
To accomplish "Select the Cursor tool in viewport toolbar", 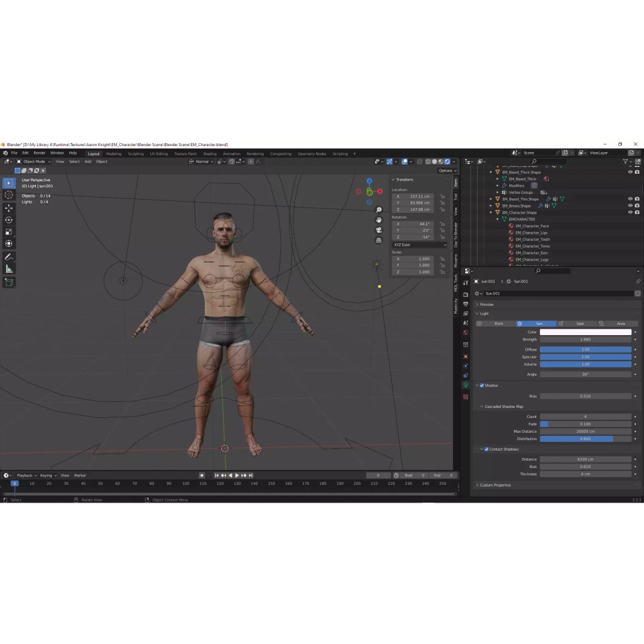I will (8, 195).
